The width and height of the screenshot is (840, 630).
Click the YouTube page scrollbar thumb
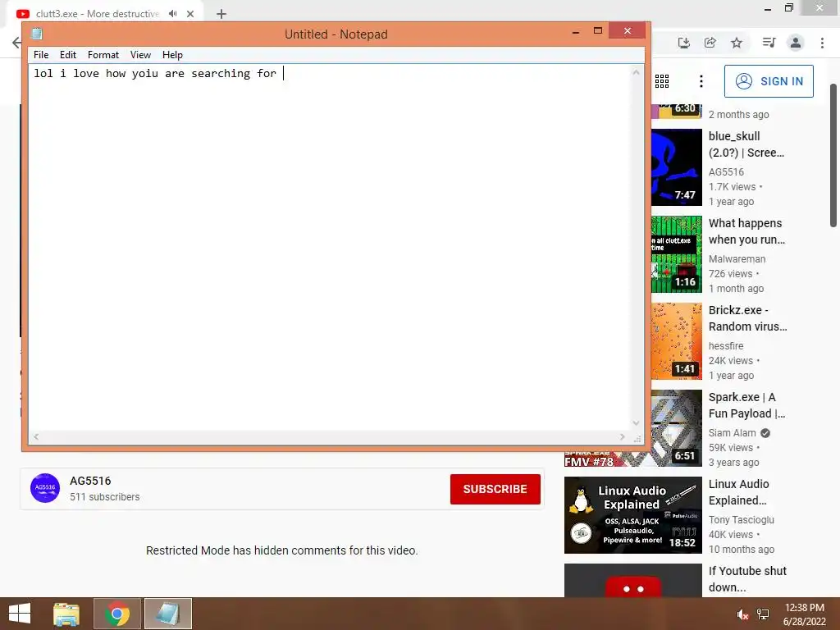point(833,155)
